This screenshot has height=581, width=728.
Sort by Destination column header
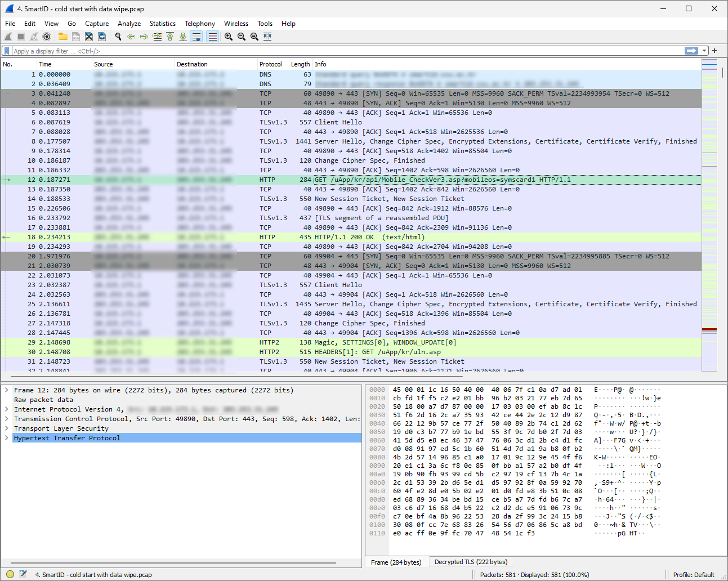tap(216, 64)
